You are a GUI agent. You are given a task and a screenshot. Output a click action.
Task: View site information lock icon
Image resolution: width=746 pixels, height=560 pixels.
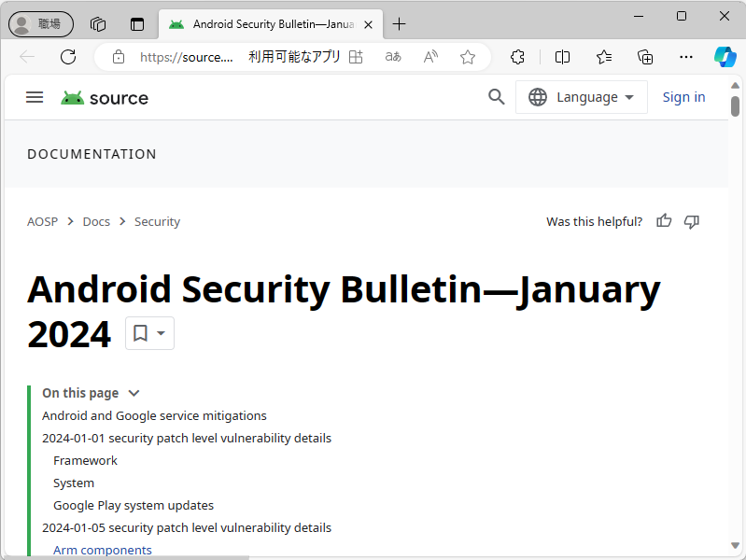point(119,57)
